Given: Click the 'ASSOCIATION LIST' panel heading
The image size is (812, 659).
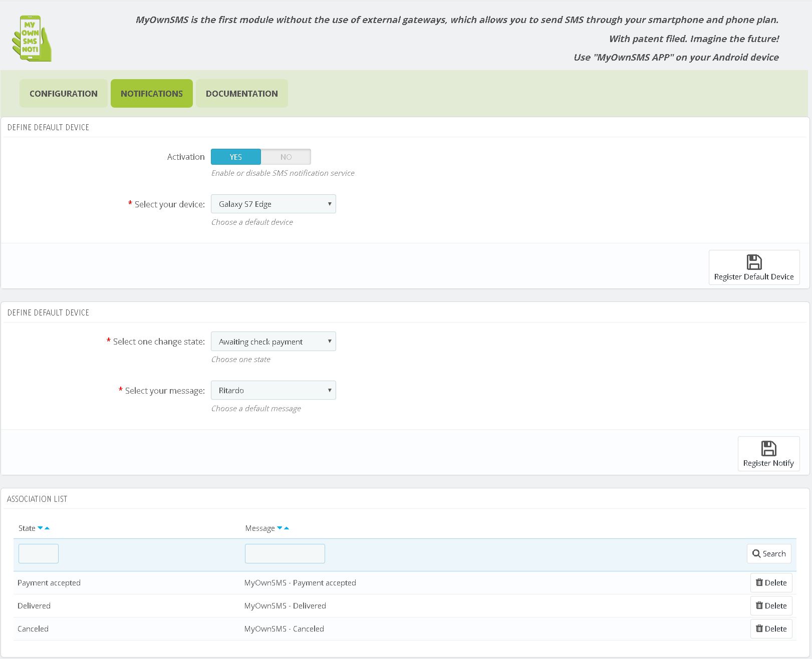Looking at the screenshot, I should click(37, 499).
